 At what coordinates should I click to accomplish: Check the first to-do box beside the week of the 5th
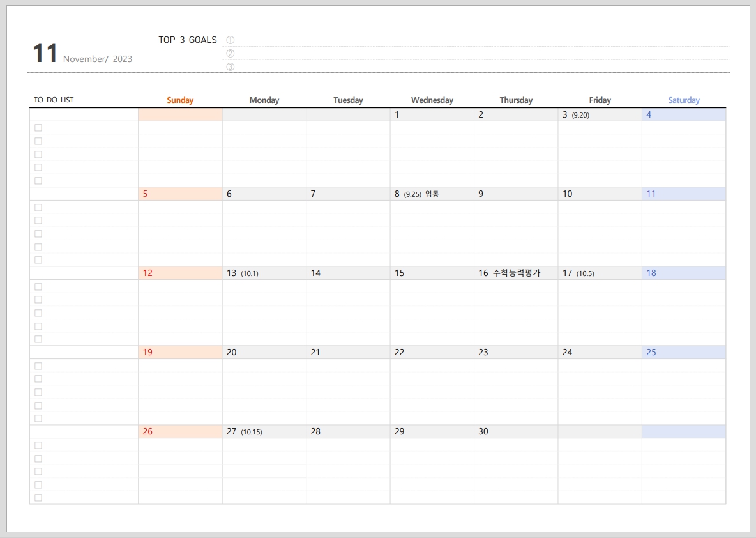[x=38, y=208]
